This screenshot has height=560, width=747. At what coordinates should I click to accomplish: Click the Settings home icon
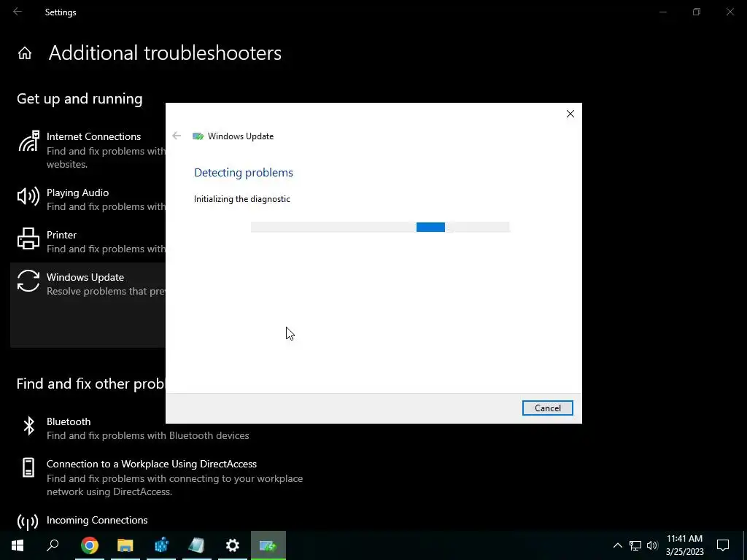(x=25, y=52)
